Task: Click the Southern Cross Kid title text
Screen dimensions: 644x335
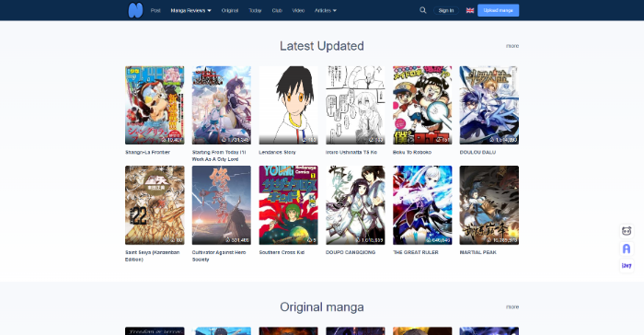Action: (282, 252)
